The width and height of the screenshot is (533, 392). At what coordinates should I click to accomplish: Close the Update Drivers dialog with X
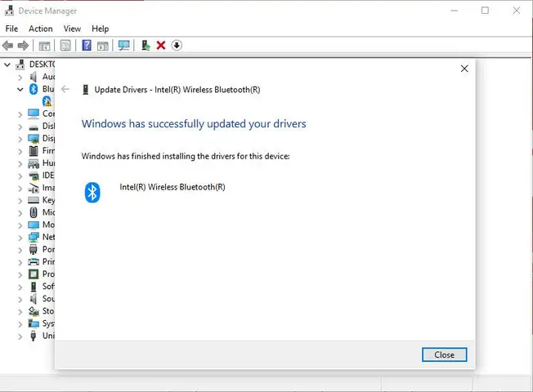click(x=464, y=69)
